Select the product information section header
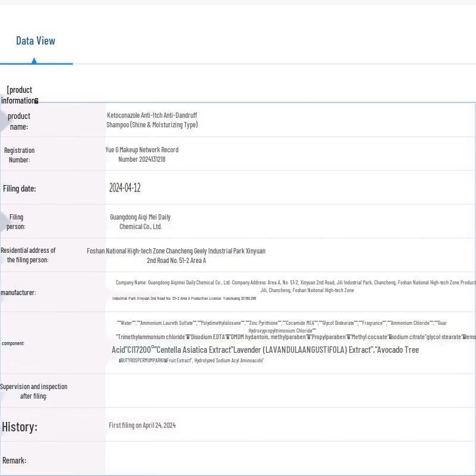Image resolution: width=476 pixels, height=476 pixels. (20, 95)
